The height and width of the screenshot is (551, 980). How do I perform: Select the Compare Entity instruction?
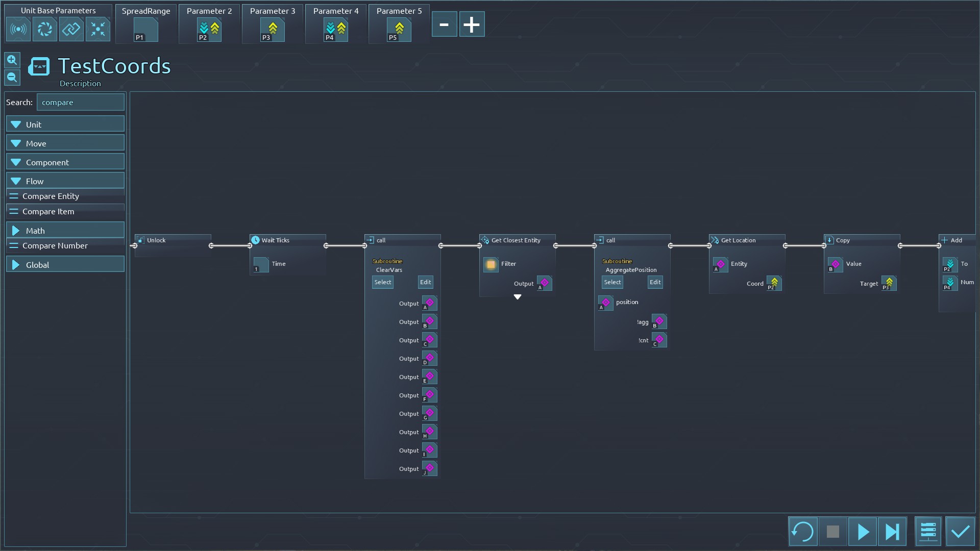[x=51, y=196]
